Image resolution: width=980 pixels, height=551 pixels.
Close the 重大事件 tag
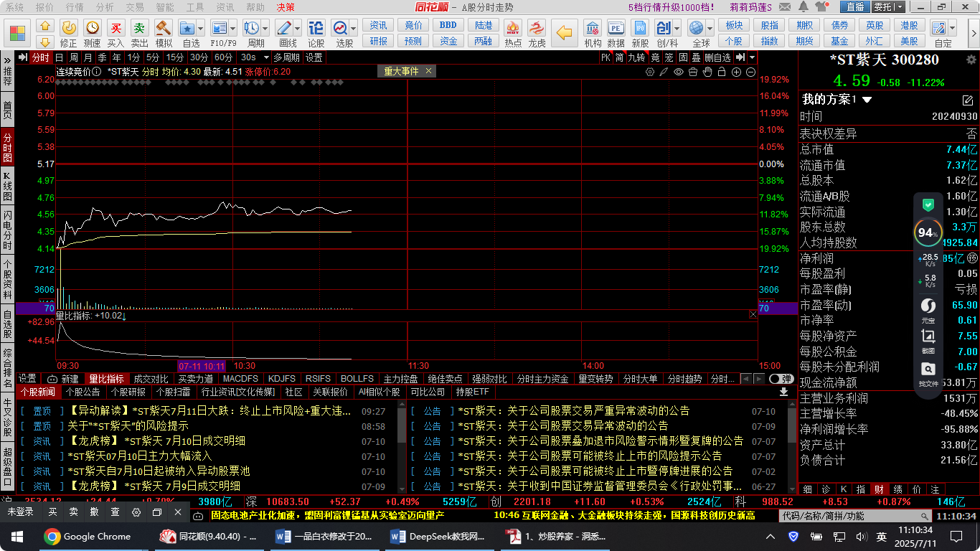(x=429, y=71)
